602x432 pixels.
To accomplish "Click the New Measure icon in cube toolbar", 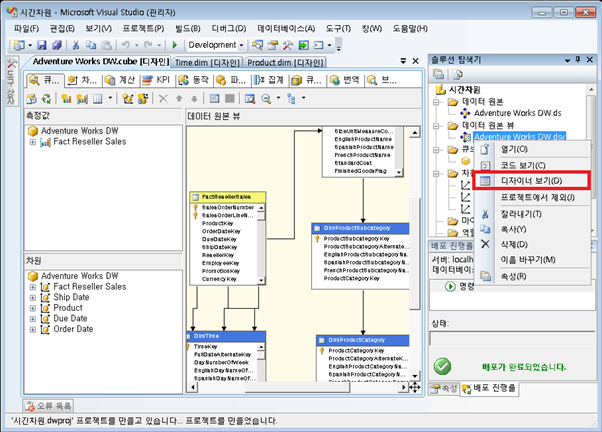I will point(66,99).
